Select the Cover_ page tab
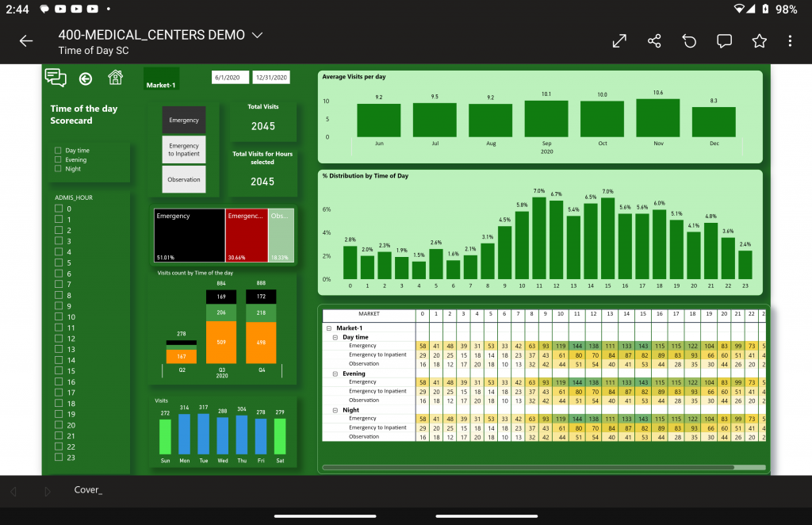 click(88, 490)
